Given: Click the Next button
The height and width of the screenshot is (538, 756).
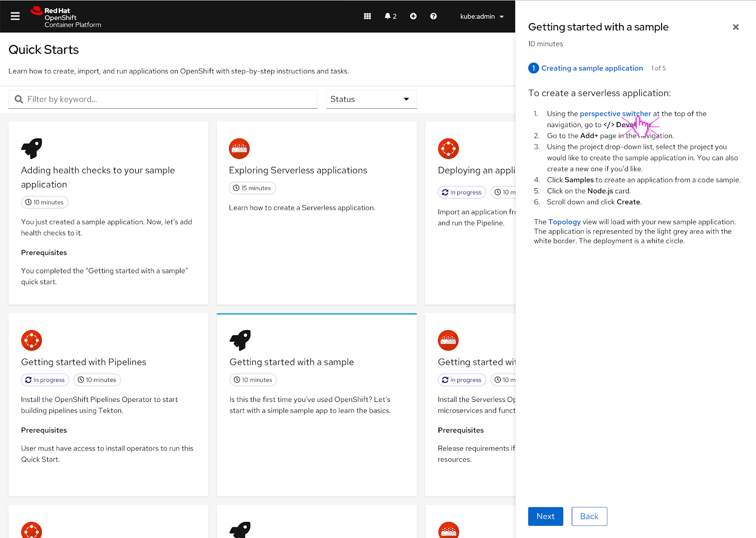Looking at the screenshot, I should pos(546,516).
